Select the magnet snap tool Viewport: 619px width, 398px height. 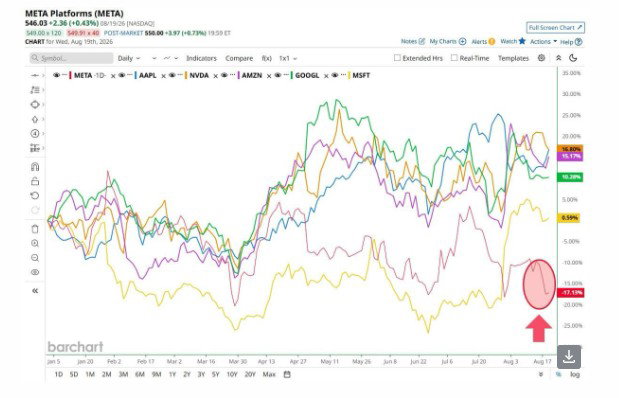tap(35, 166)
